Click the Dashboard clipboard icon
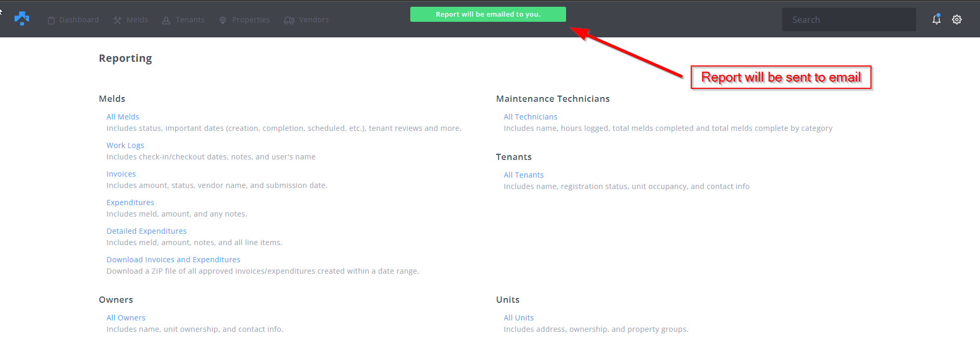Screen dimensions: 980x350 pos(51,20)
